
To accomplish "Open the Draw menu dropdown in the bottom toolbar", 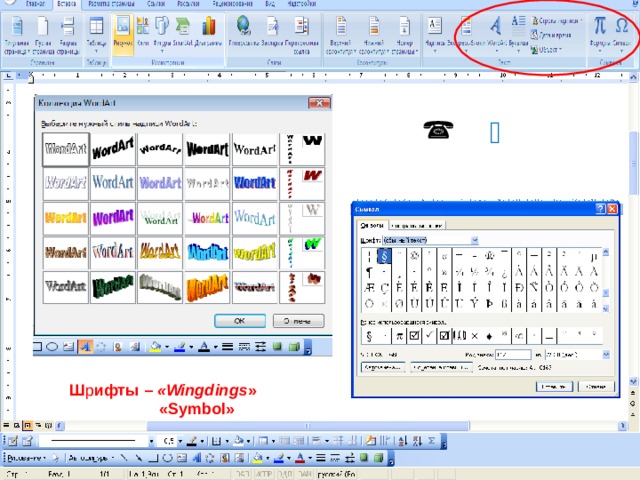I will [27, 458].
